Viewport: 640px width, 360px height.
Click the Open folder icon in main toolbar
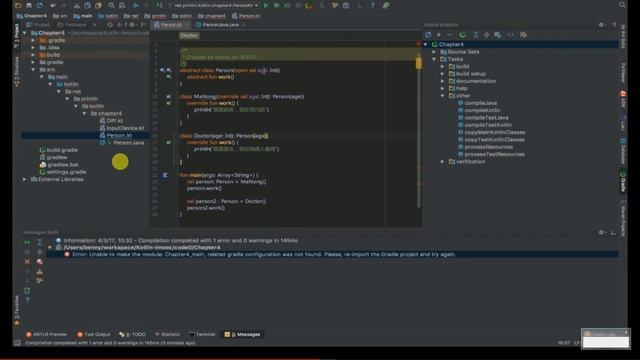[18, 5]
